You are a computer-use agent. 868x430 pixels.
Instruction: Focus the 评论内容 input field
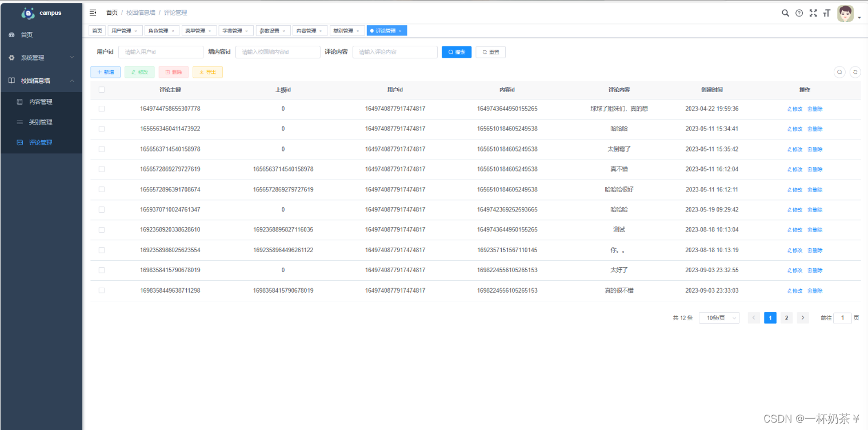pos(395,52)
